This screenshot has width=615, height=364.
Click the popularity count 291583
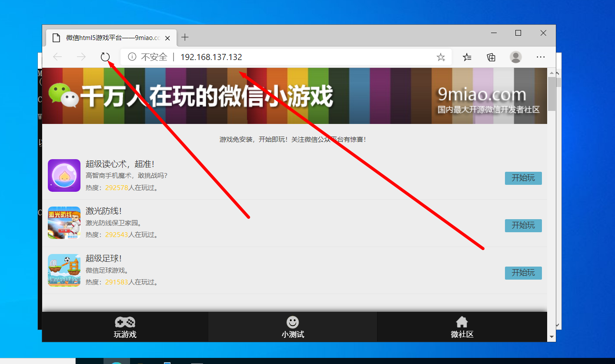[x=117, y=282]
